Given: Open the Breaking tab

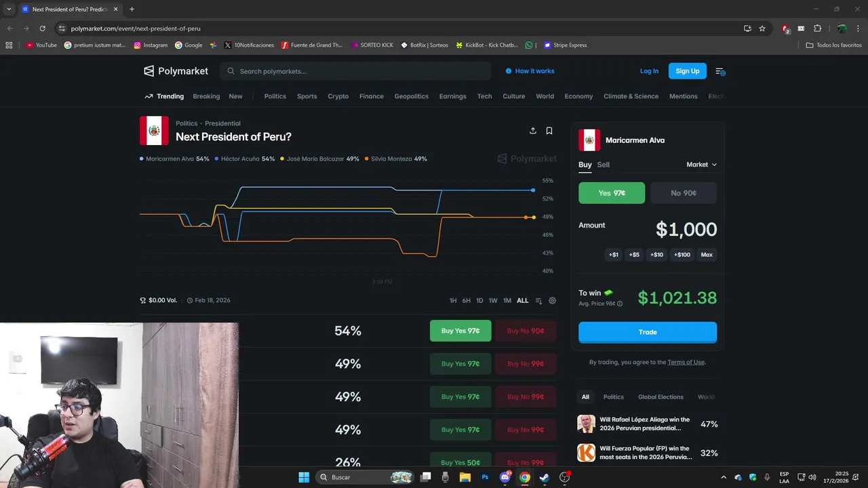Looking at the screenshot, I should [206, 96].
